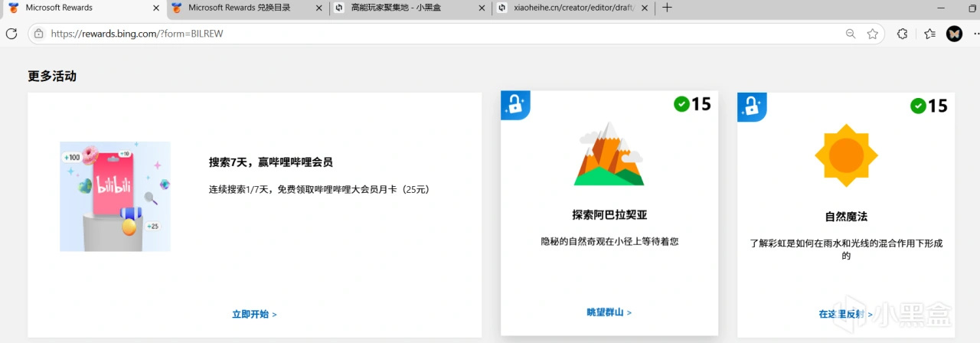Minimize the browser window
This screenshot has width=980, height=343.
(x=940, y=8)
